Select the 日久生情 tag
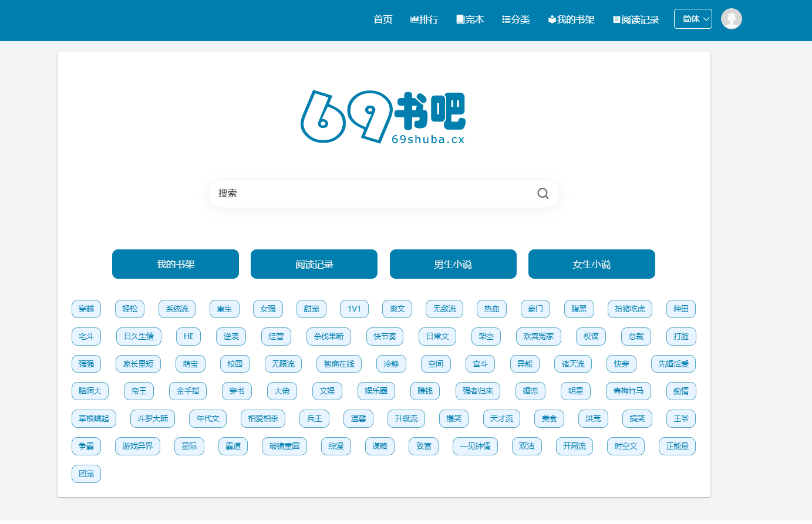The height and width of the screenshot is (524, 812). coord(139,336)
